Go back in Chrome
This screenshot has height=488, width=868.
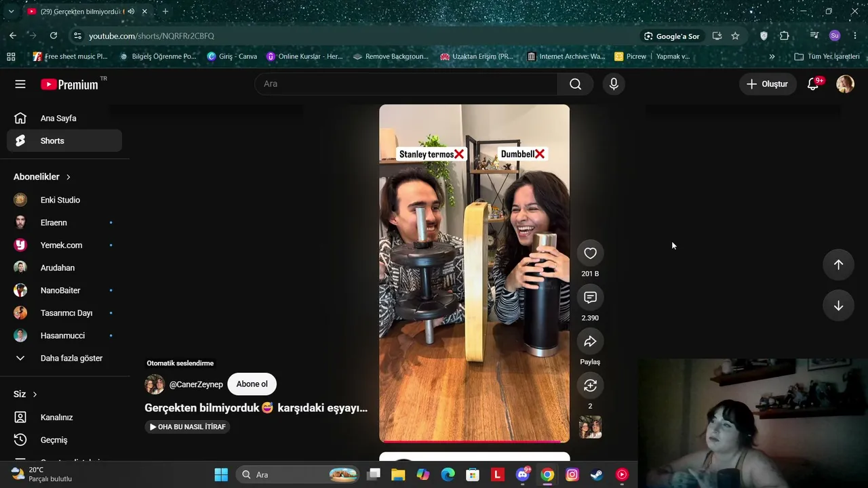pos(13,36)
